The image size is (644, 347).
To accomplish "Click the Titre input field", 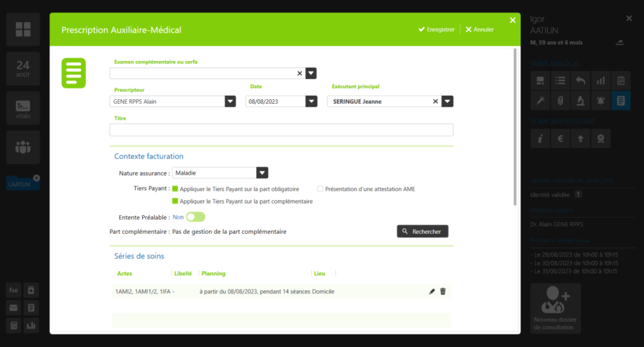I will (281, 130).
